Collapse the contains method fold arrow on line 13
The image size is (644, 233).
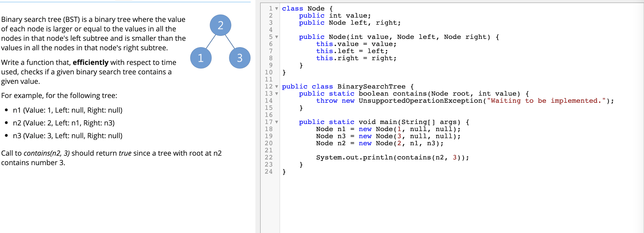[277, 94]
